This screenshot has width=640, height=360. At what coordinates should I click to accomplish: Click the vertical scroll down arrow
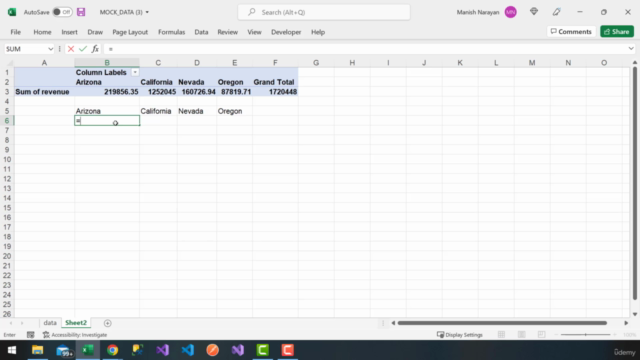635,314
